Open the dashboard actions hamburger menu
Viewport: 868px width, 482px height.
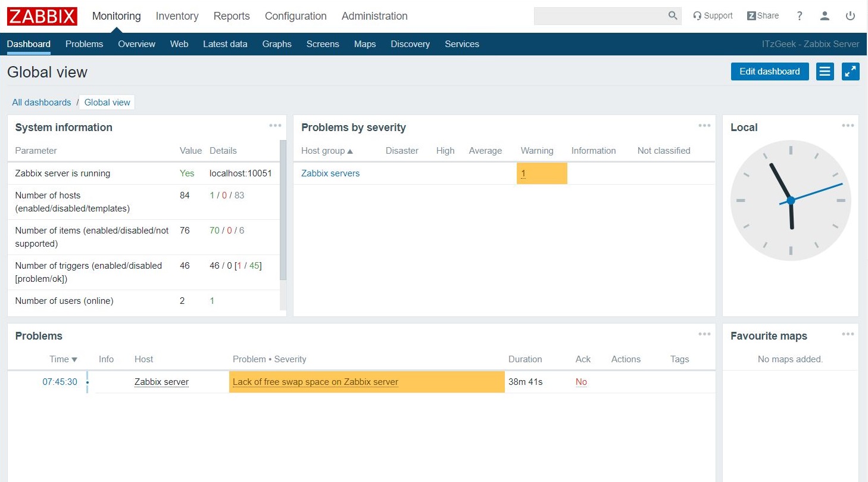pyautogui.click(x=825, y=71)
